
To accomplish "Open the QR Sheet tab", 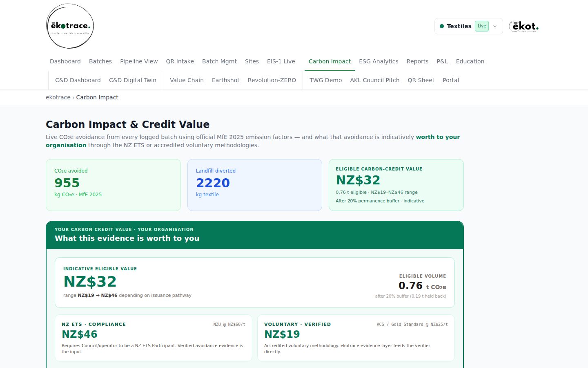I will [421, 80].
